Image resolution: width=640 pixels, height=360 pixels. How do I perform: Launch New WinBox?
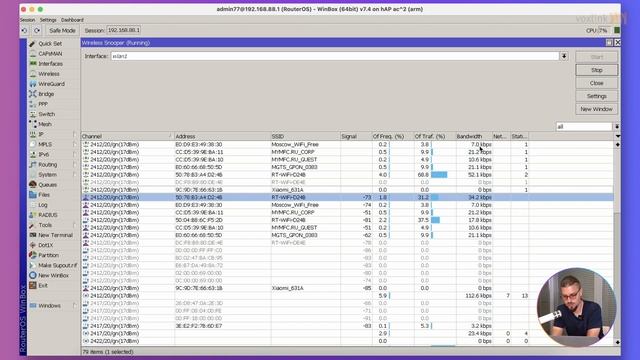(x=53, y=275)
